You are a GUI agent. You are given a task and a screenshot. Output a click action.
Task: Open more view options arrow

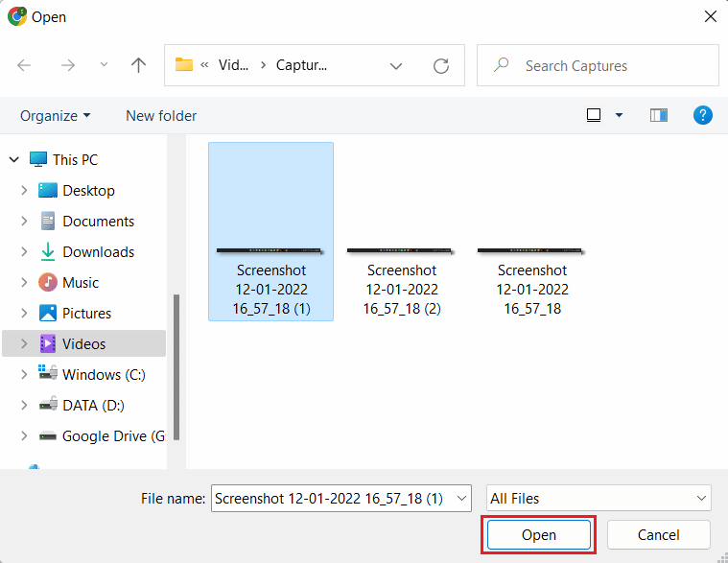click(619, 115)
